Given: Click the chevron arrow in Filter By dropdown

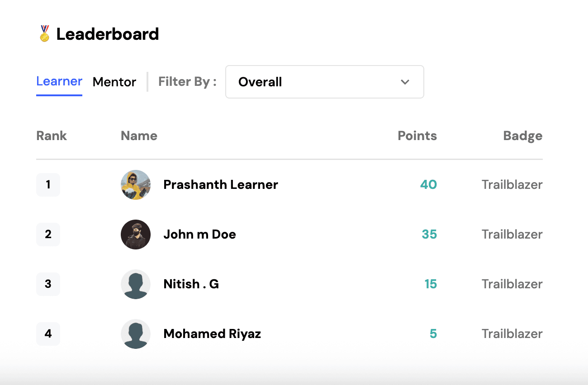Looking at the screenshot, I should point(405,82).
